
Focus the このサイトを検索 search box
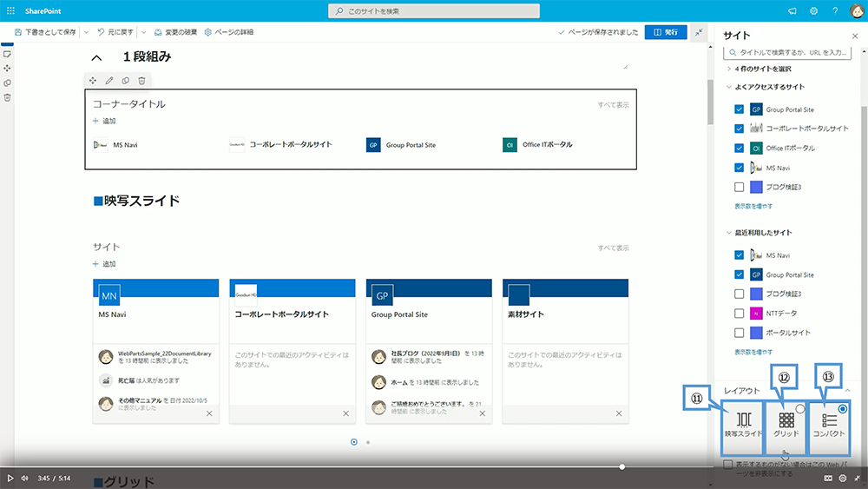[x=433, y=10]
